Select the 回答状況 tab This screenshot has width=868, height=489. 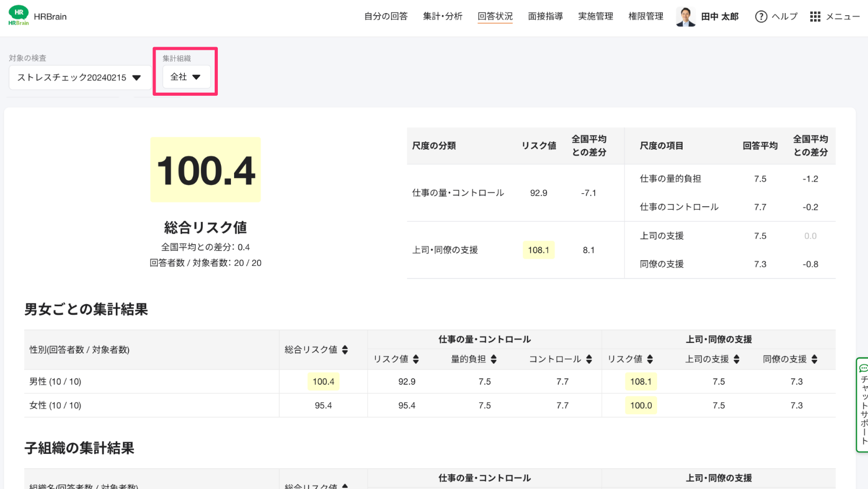click(x=495, y=16)
